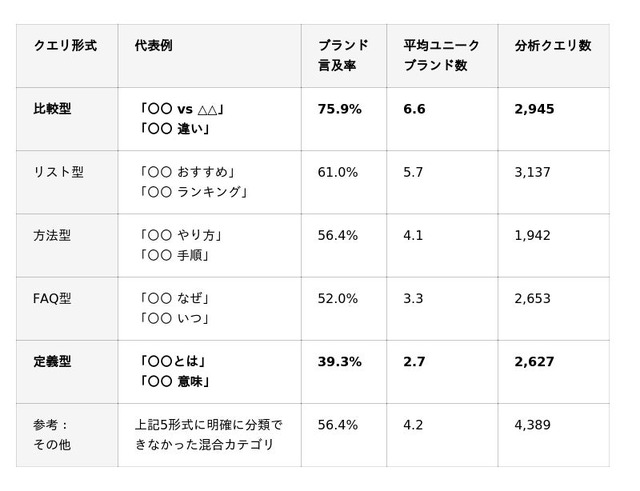
Task: Click the クエリ形式 column header
Action: pos(65,45)
